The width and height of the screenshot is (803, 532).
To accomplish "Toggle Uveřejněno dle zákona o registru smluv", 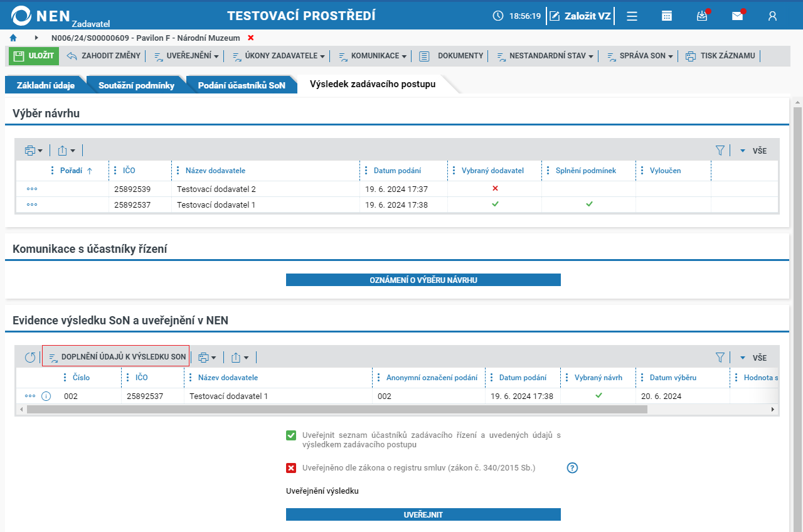I will pyautogui.click(x=291, y=468).
